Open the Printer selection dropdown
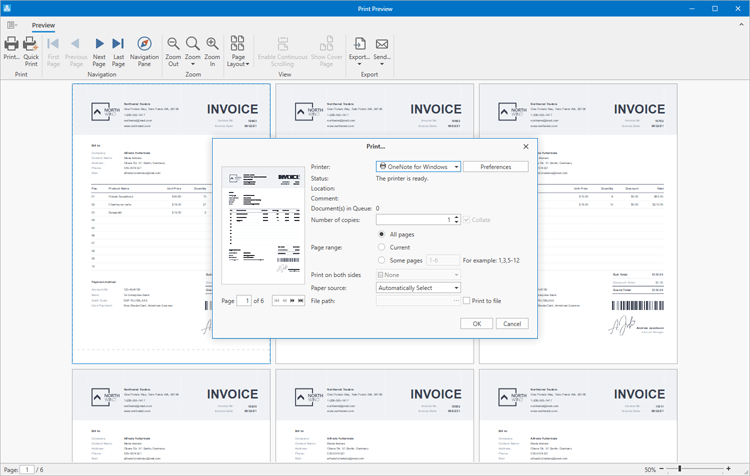The height and width of the screenshot is (476, 750). pos(418,167)
